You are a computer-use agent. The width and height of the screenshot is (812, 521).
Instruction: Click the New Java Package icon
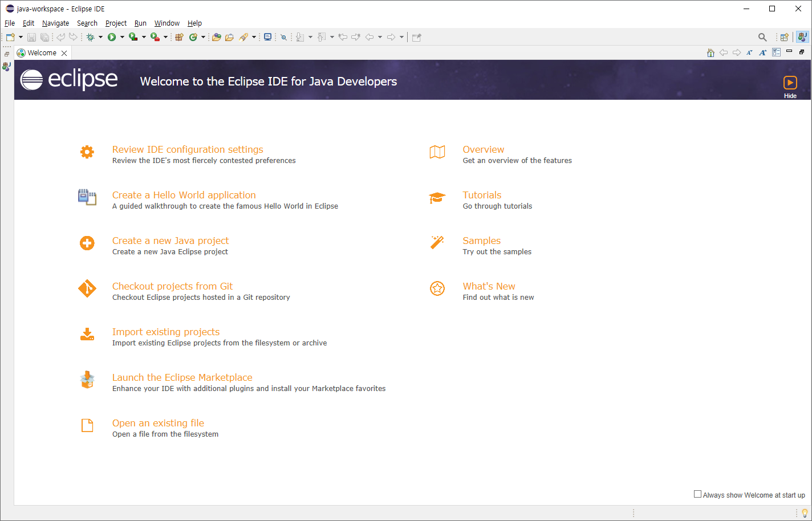(179, 37)
